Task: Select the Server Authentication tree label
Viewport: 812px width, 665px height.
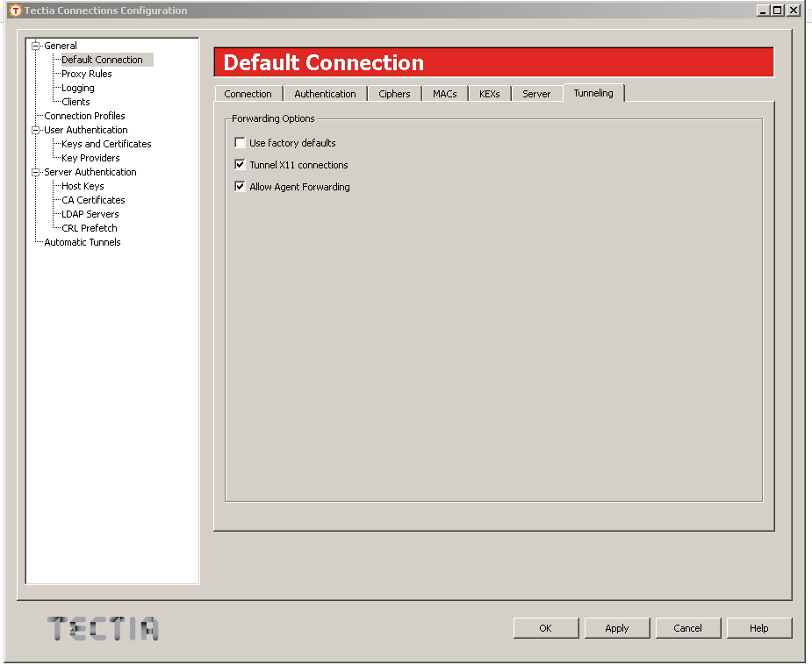Action: pyautogui.click(x=90, y=172)
